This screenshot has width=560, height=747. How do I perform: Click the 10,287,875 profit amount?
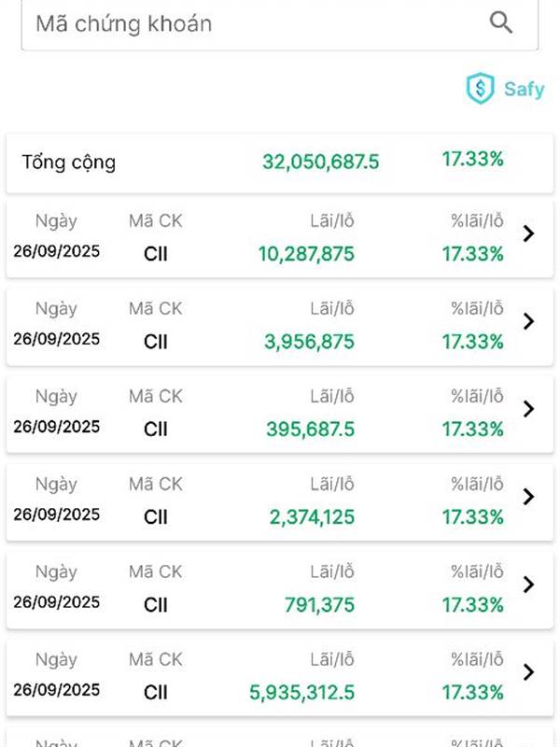pos(306,253)
